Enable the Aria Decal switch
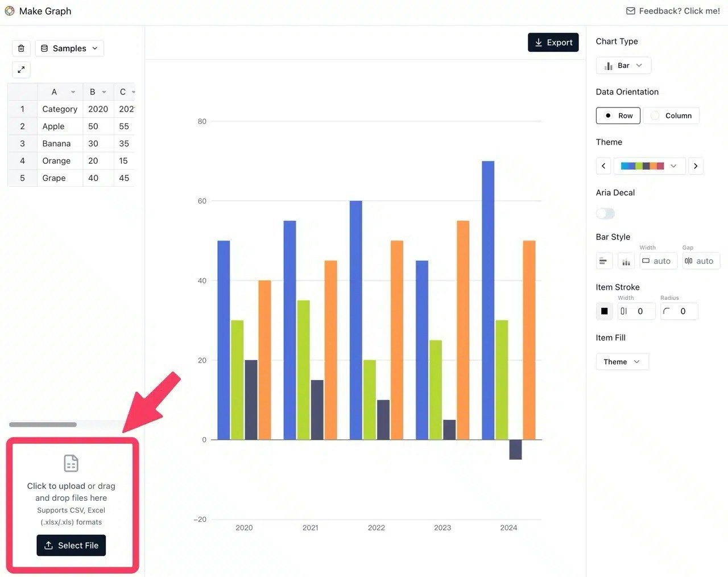The height and width of the screenshot is (577, 728). [605, 213]
